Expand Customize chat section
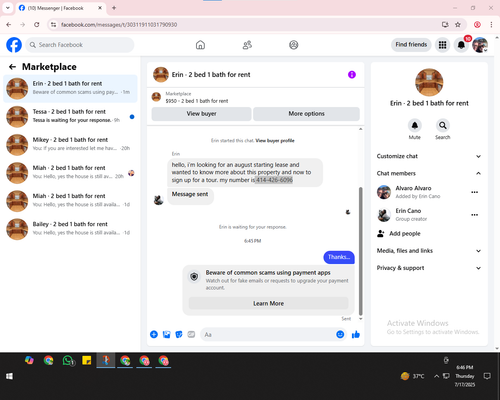 pyautogui.click(x=429, y=156)
